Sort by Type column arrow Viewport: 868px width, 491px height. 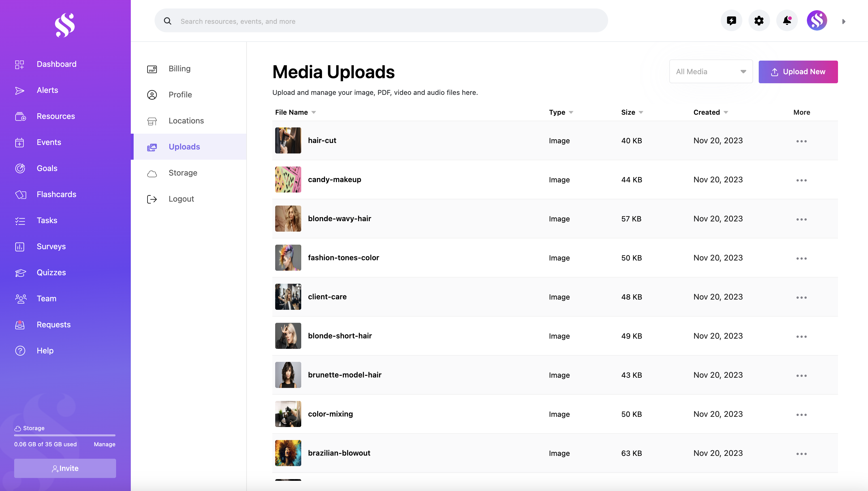(571, 113)
